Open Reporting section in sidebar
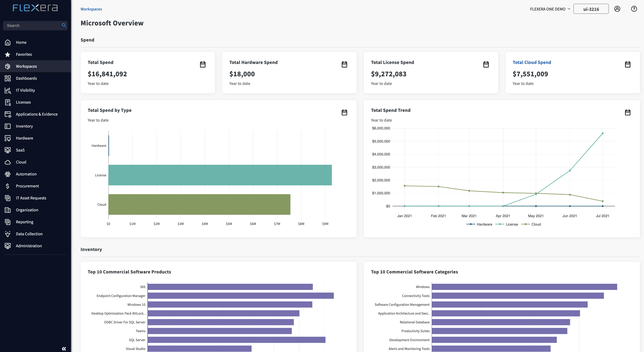The height and width of the screenshot is (352, 644). (x=24, y=221)
